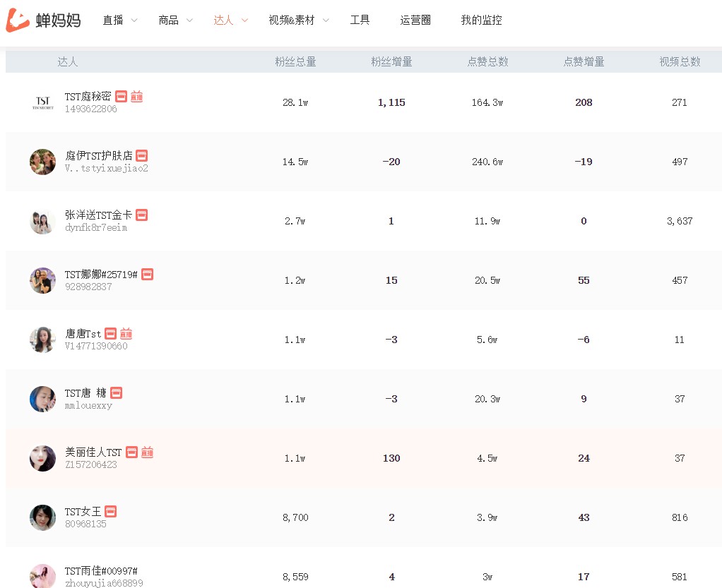Sort by the 粉丝总量 column header
722x588 pixels.
click(x=295, y=61)
